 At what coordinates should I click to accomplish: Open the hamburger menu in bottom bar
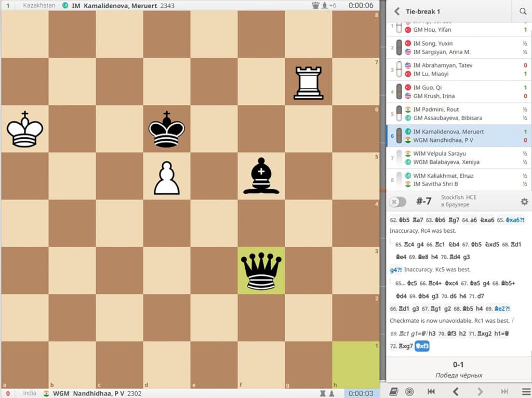pos(525,391)
